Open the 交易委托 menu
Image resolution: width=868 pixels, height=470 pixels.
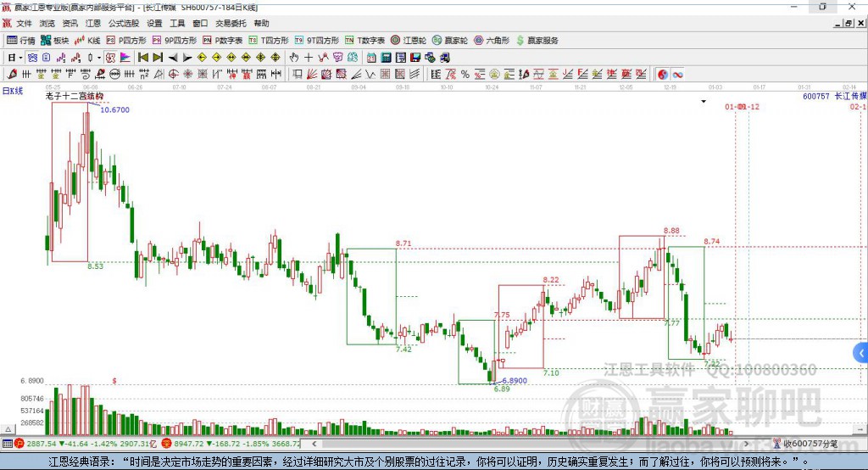click(x=231, y=24)
